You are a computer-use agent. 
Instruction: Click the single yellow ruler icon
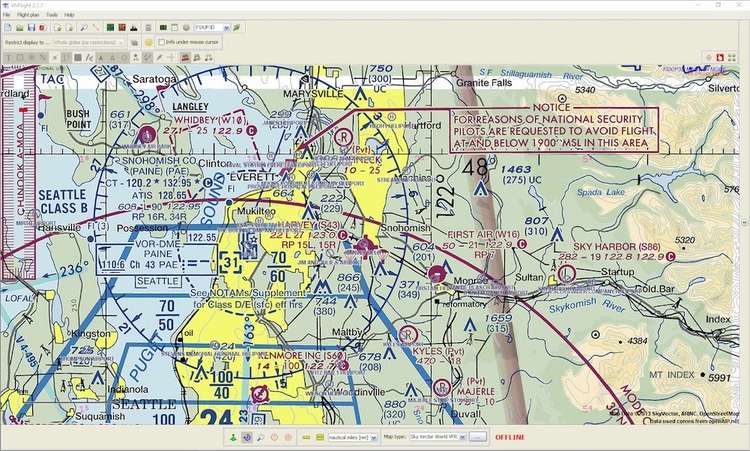306,437
